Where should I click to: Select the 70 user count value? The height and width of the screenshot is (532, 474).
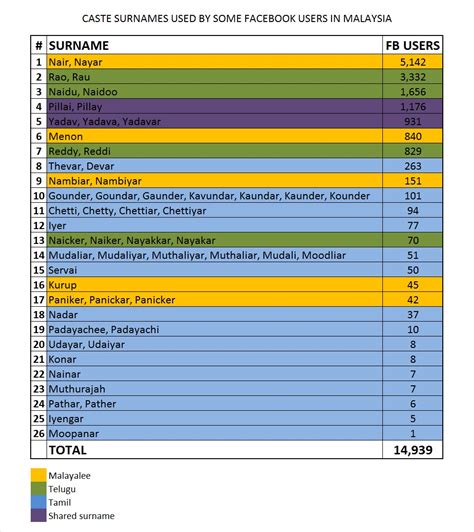click(413, 240)
